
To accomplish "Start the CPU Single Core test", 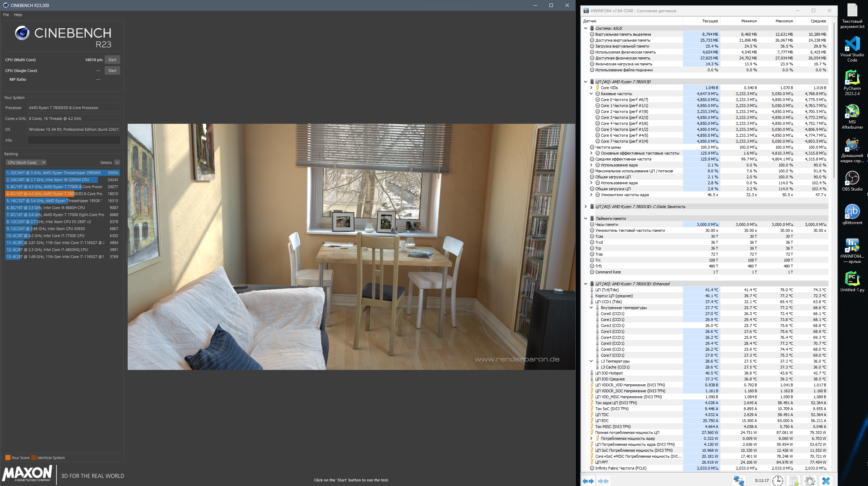I will coord(112,71).
